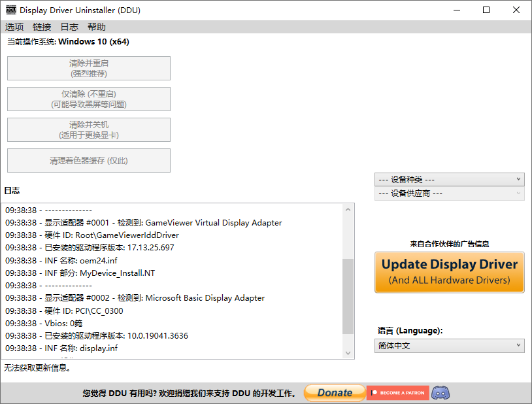Click the 清除并重启 (强烈推荐) button
532x404 pixels.
pyautogui.click(x=89, y=69)
